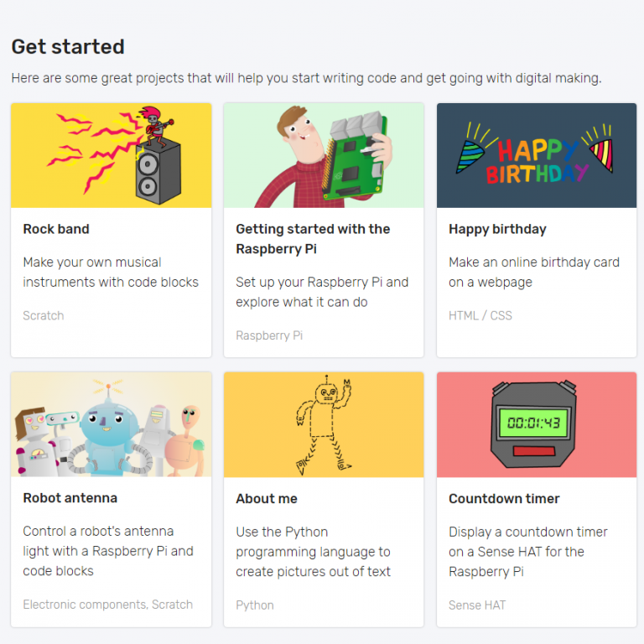The image size is (644, 644).
Task: Click the Happy birthday project title
Action: 497,229
